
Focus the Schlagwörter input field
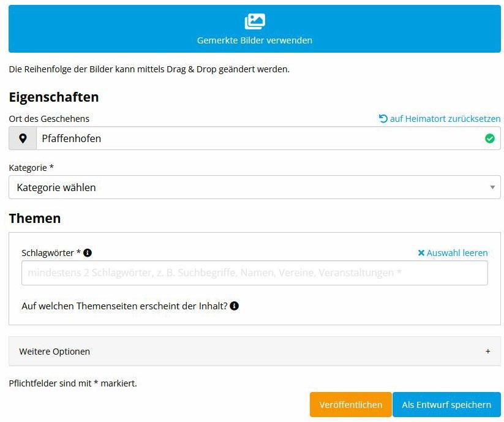[255, 273]
